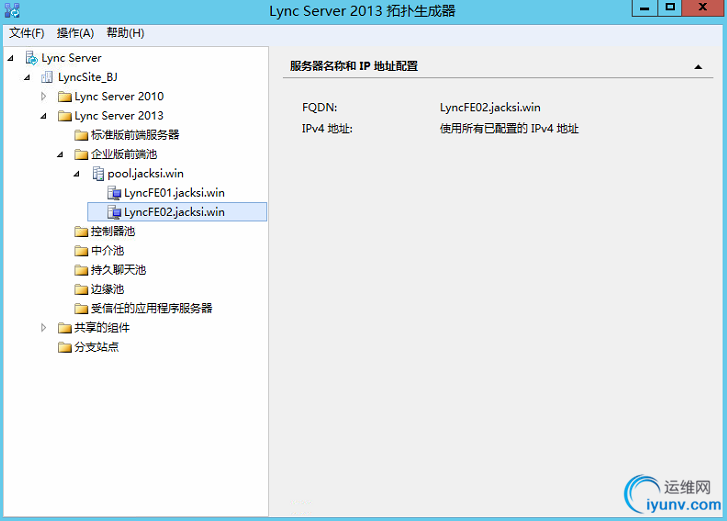Select the 企业版前端池 label
The width and height of the screenshot is (727, 521).
[124, 154]
